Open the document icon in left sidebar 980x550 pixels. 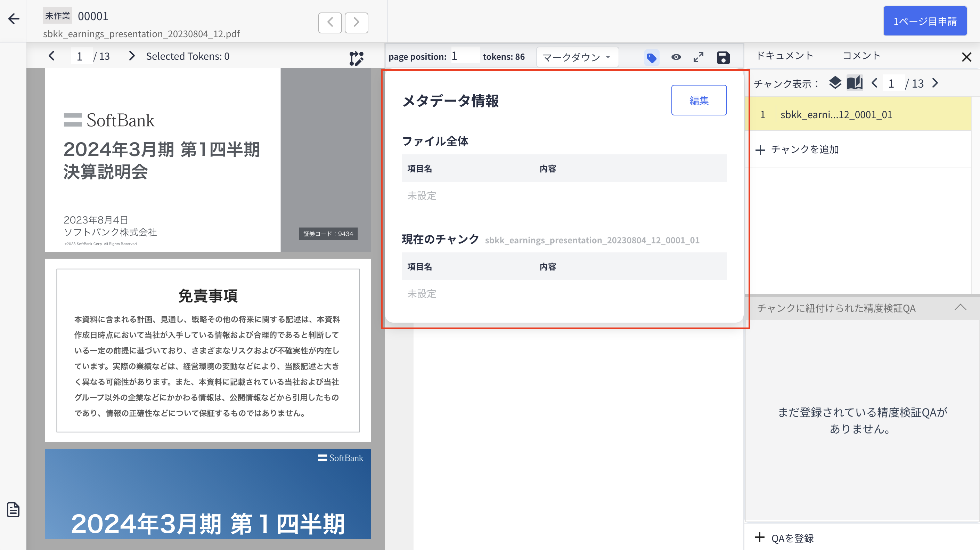[13, 510]
